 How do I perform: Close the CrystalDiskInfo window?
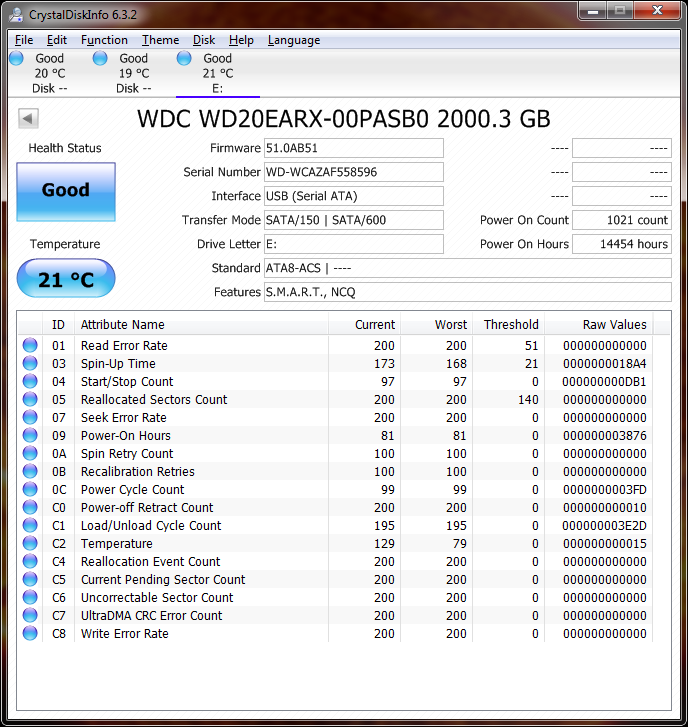coord(657,11)
